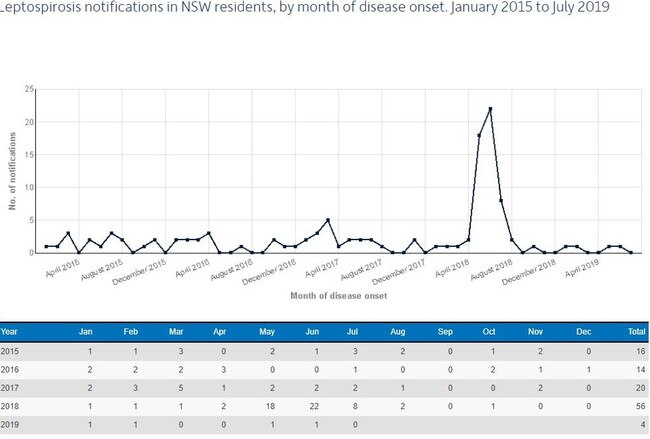
Task: Select the 2017 row label
Action: point(10,388)
